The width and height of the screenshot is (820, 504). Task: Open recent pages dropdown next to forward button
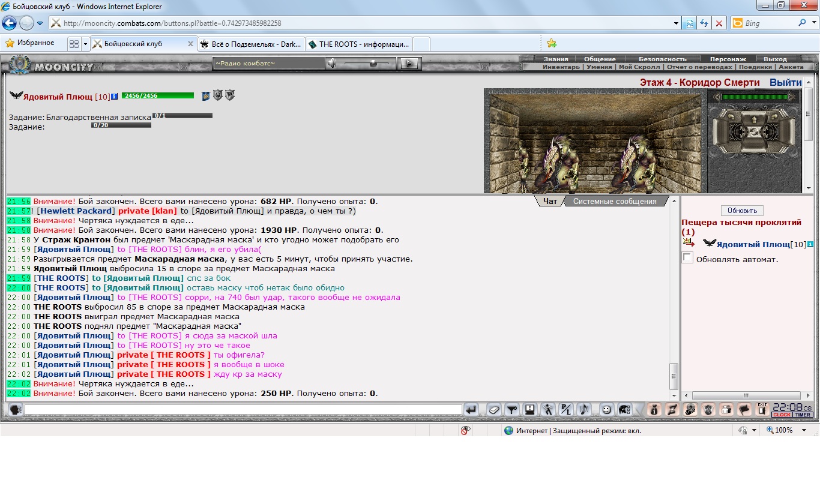pos(40,23)
